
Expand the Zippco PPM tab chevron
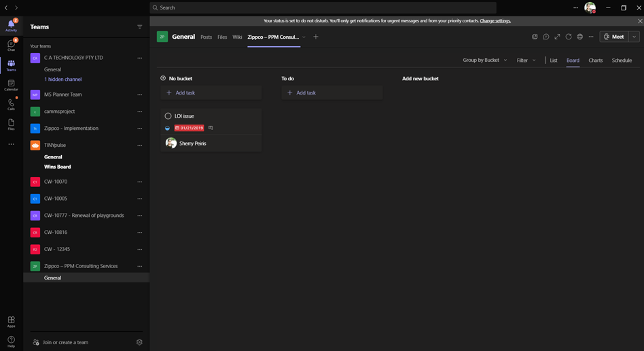coord(304,37)
